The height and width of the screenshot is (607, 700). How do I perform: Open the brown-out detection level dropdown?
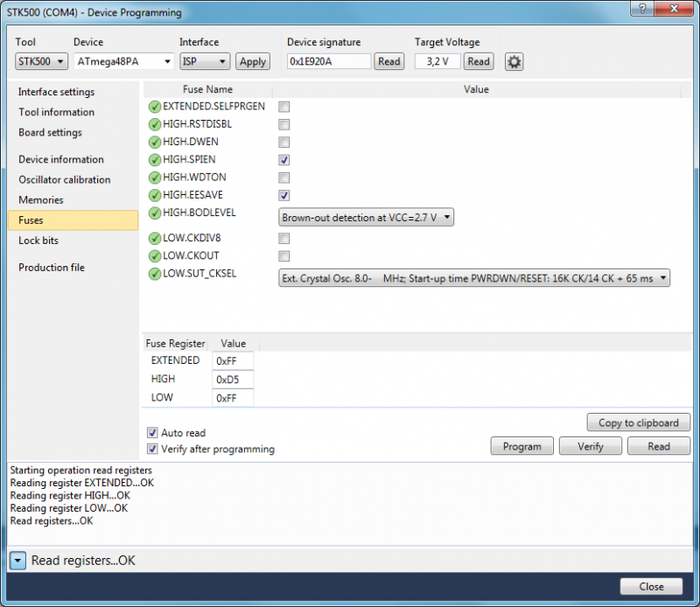click(366, 217)
